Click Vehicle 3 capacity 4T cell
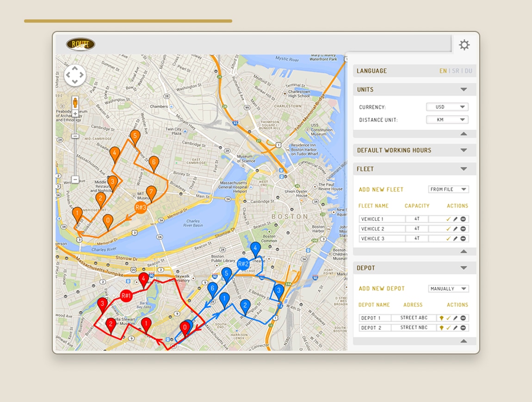The image size is (532, 402). click(417, 238)
